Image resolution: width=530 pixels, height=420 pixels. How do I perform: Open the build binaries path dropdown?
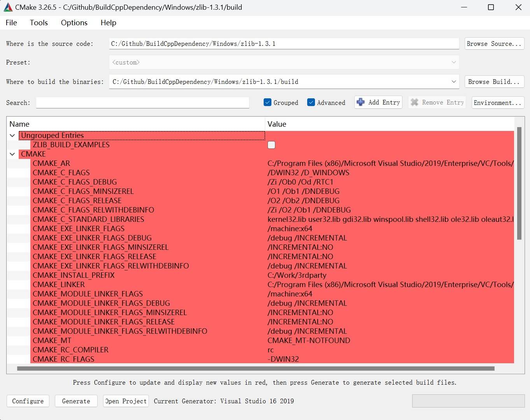point(453,82)
